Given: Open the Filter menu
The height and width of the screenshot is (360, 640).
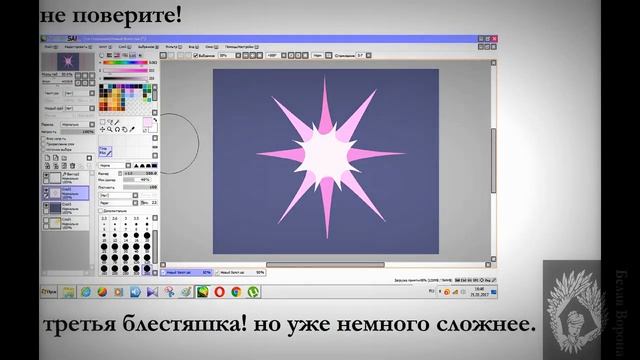Looking at the screenshot, I should coord(173,47).
